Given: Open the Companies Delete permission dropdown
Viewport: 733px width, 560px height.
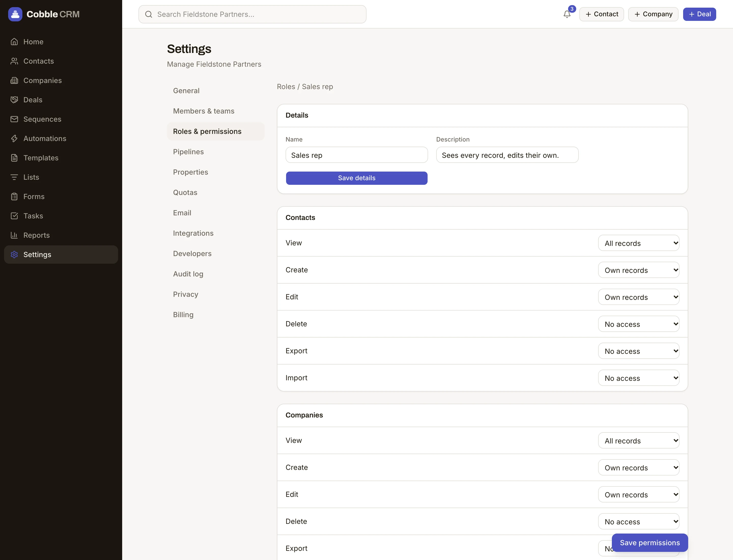Looking at the screenshot, I should pyautogui.click(x=639, y=522).
